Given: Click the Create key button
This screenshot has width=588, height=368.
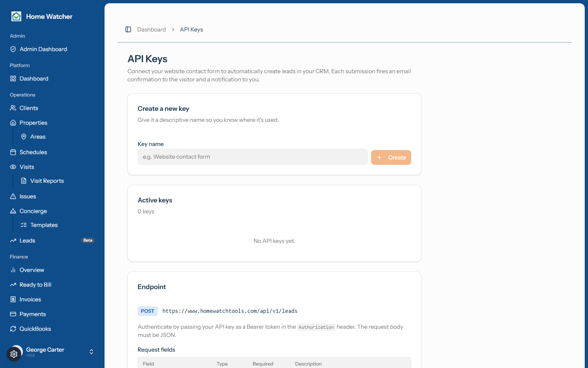Looking at the screenshot, I should pos(391,157).
